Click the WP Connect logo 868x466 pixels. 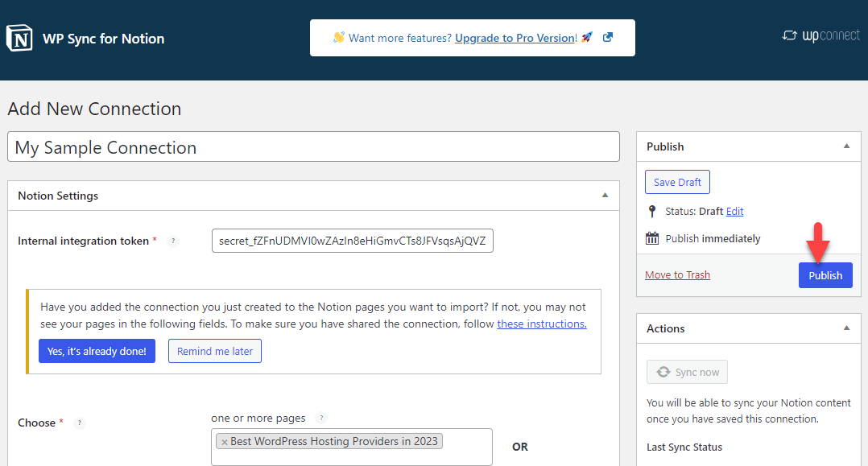click(821, 35)
